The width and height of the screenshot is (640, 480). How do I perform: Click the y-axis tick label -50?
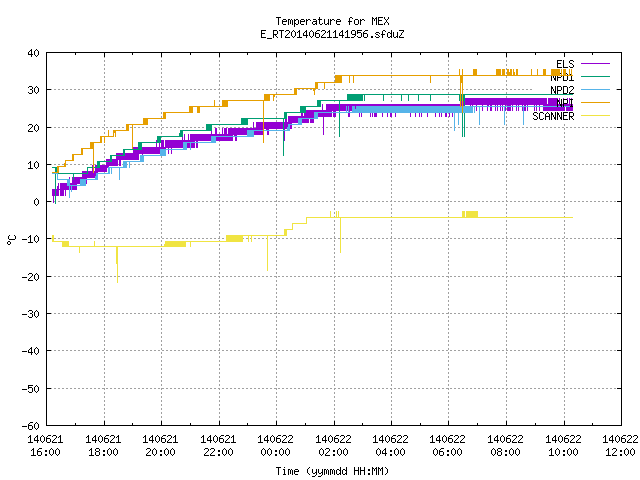pos(31,389)
